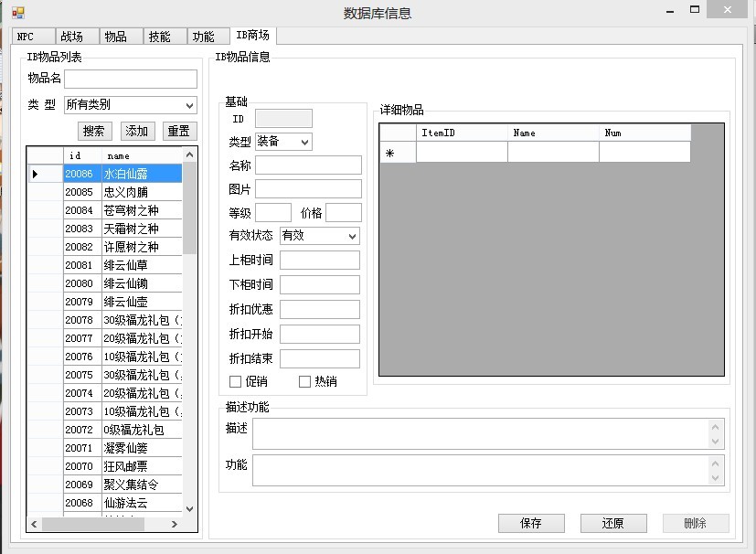Select row 20068 仙游法云
Screen dimensions: 756x554
[105, 503]
